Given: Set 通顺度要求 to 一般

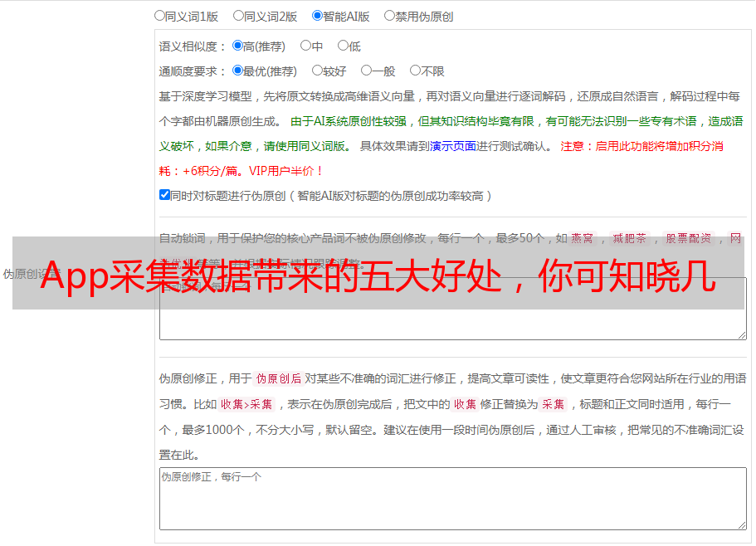Looking at the screenshot, I should pyautogui.click(x=367, y=71).
